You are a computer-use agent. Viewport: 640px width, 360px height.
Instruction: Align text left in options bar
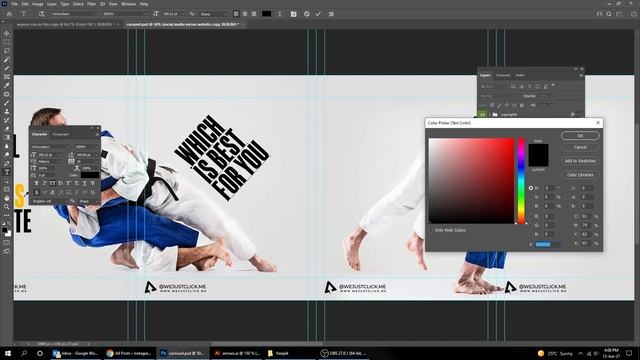(x=236, y=14)
